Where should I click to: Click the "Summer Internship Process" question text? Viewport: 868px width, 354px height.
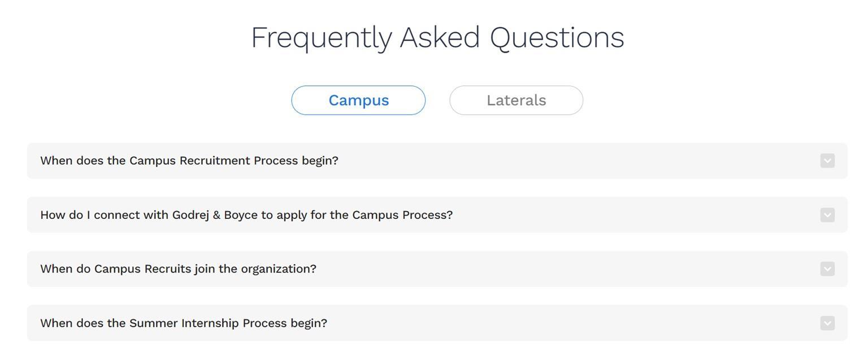[x=208, y=323]
